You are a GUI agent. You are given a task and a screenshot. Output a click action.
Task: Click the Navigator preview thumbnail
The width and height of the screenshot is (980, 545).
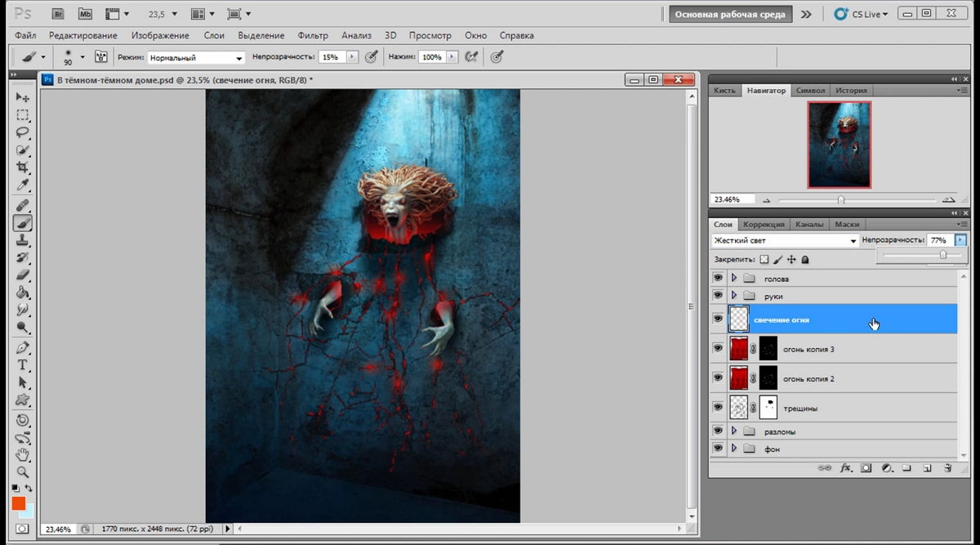840,145
